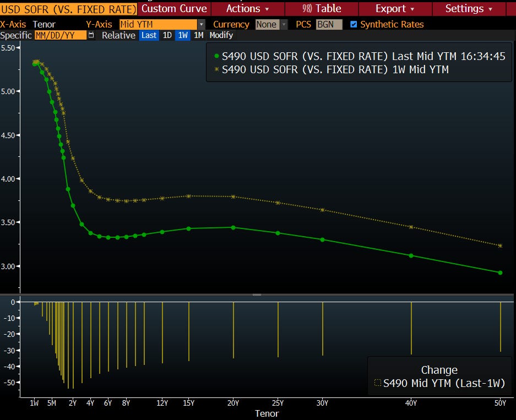Image resolution: width=516 pixels, height=420 pixels.
Task: Click the '-50' change axis value
Action: point(10,383)
